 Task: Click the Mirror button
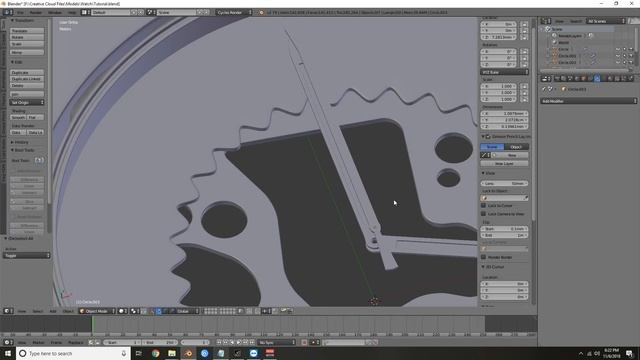[x=27, y=52]
